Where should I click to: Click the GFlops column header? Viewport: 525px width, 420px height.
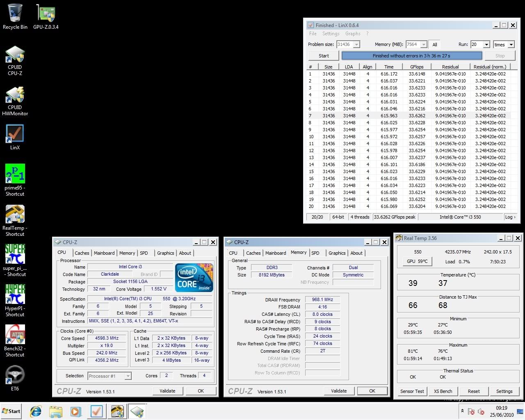pyautogui.click(x=417, y=67)
